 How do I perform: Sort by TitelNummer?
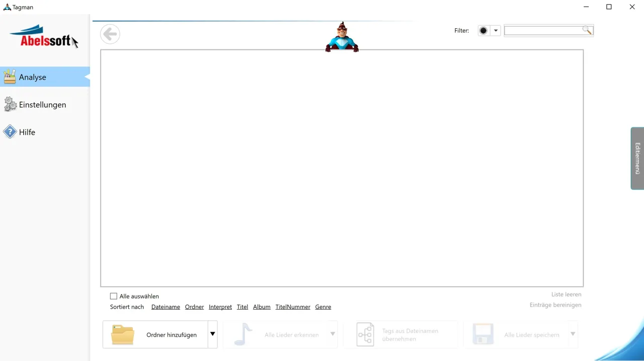tap(293, 307)
